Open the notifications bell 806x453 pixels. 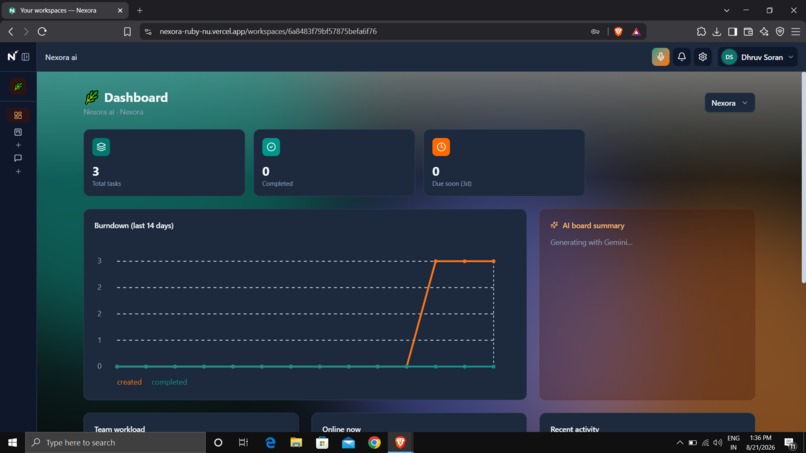click(x=682, y=57)
